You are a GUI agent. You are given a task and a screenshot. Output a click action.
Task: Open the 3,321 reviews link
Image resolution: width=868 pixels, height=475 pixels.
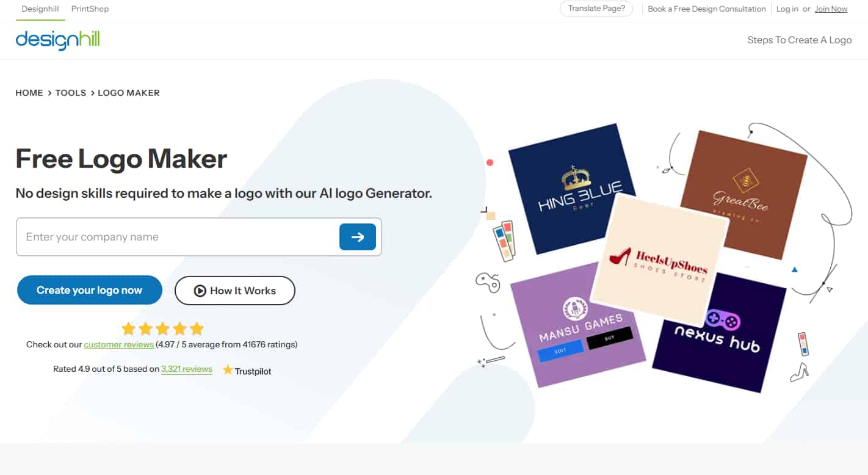click(187, 369)
